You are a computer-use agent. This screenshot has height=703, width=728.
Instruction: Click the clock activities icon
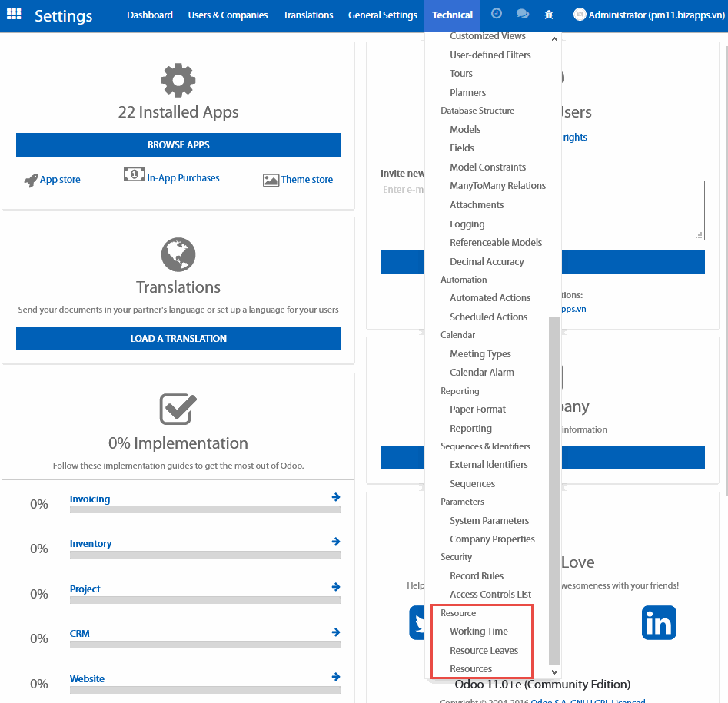497,14
